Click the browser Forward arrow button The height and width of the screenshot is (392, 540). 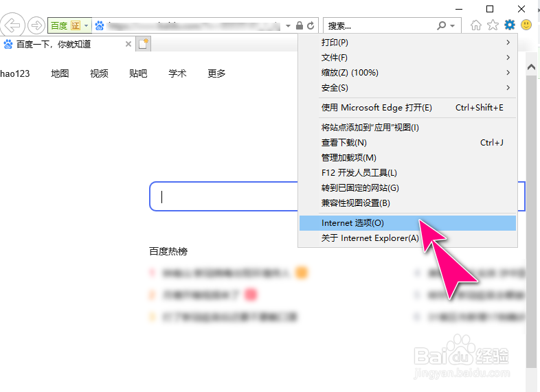[x=36, y=25]
